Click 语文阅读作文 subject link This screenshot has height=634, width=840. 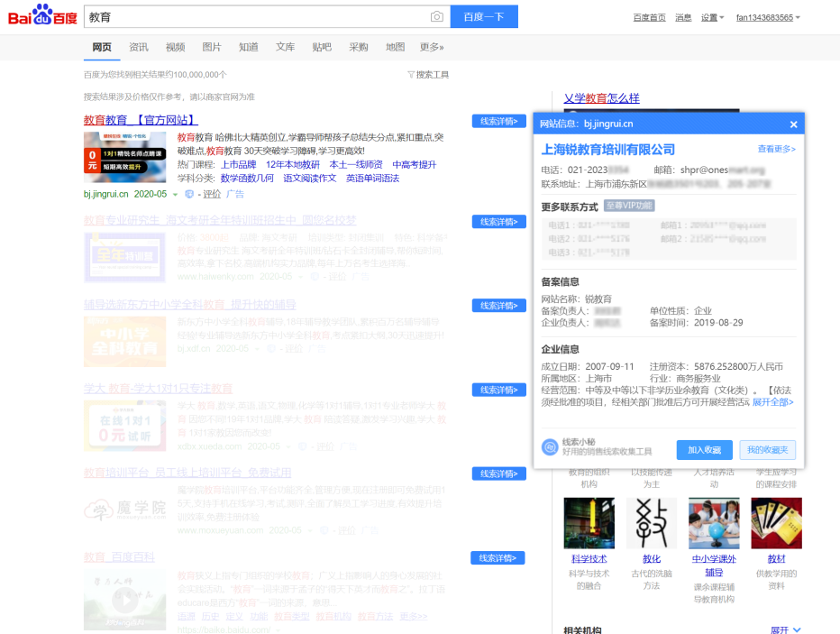tap(310, 178)
